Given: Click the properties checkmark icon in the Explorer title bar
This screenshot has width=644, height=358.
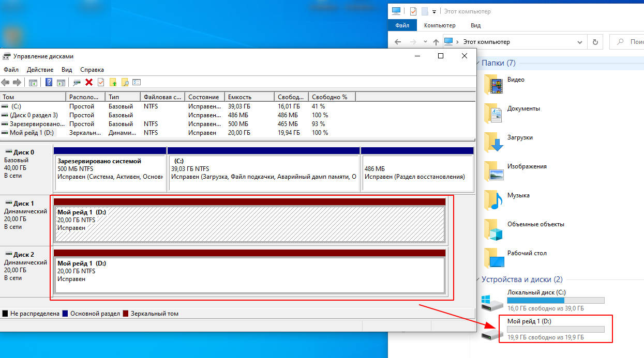Looking at the screenshot, I should (413, 11).
